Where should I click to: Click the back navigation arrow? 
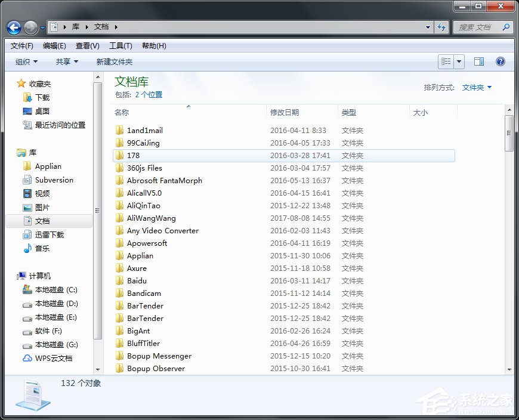[x=13, y=27]
